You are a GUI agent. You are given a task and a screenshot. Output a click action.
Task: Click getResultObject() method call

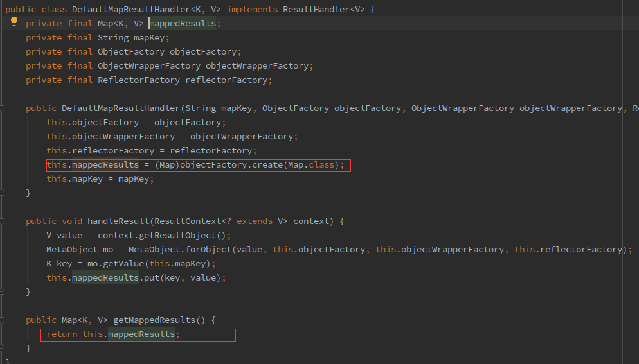coord(182,236)
